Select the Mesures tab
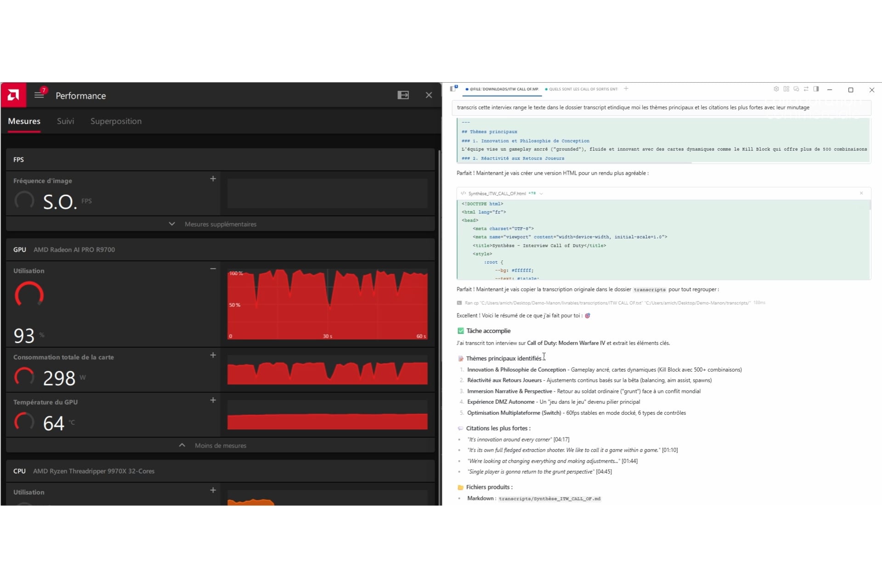Viewport: 882px width, 588px height. click(x=24, y=121)
